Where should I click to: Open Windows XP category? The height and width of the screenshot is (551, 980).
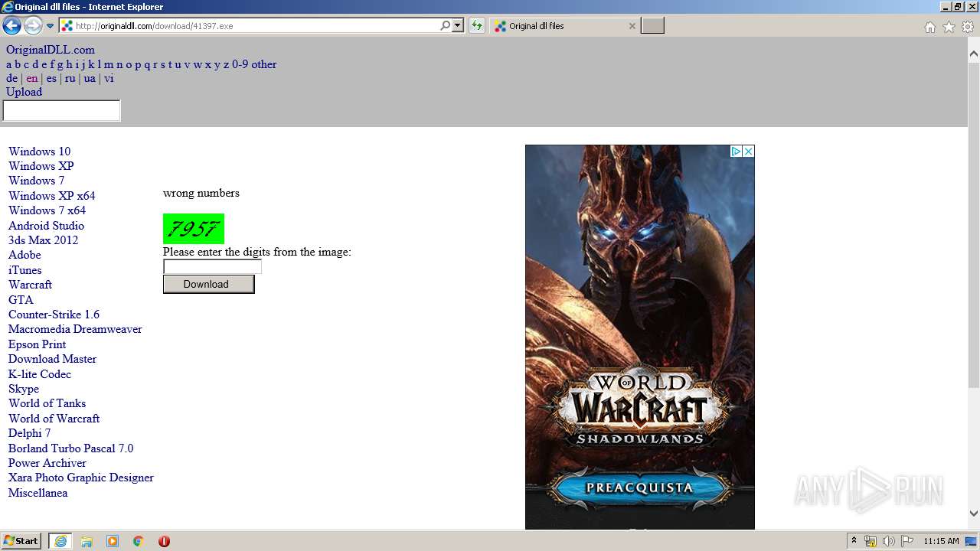pyautogui.click(x=41, y=166)
